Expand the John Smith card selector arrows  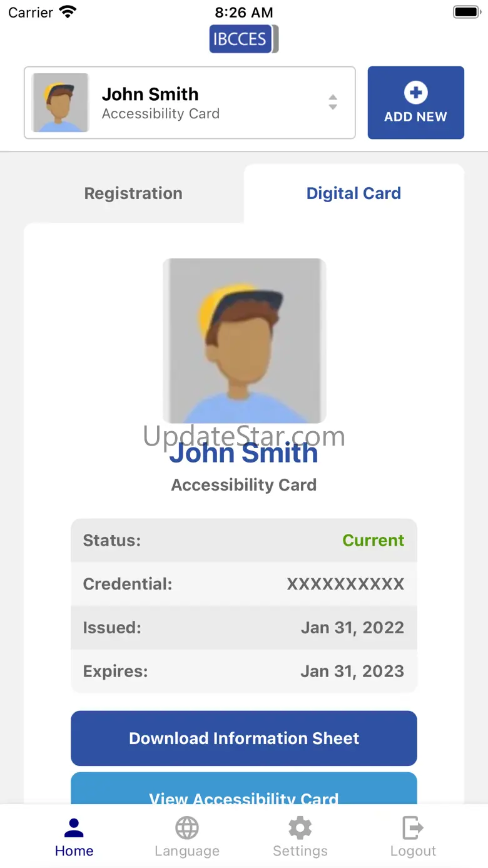333,103
